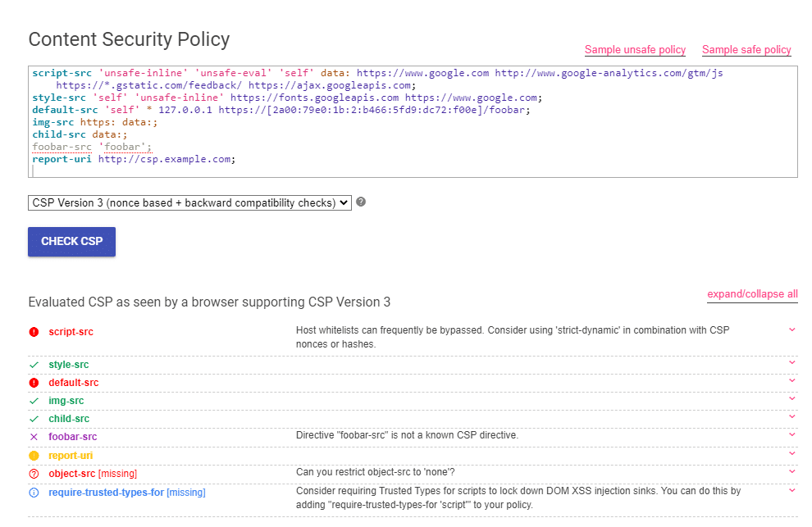Expand the object-src missing row chevron
Screen dimensions: 812x527
pos(791,471)
